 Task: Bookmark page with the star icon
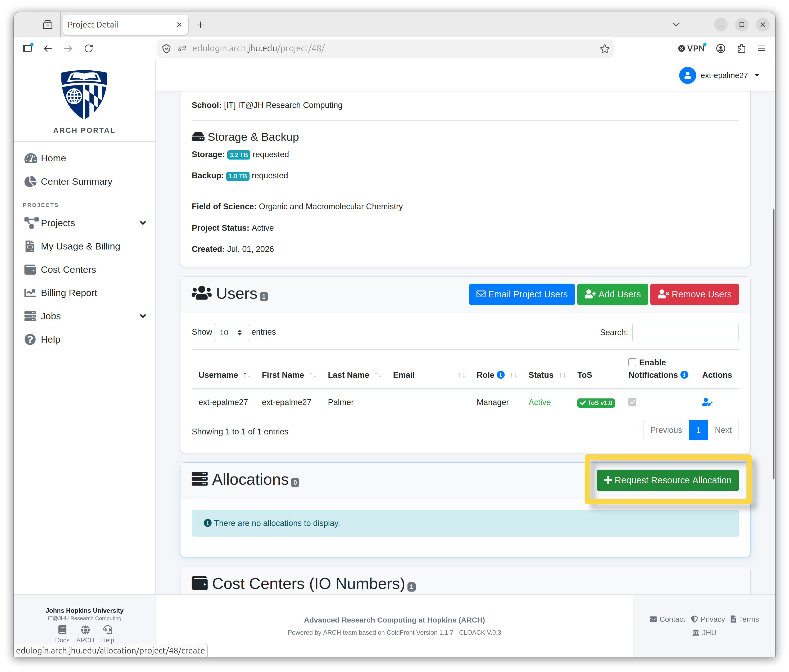click(604, 48)
